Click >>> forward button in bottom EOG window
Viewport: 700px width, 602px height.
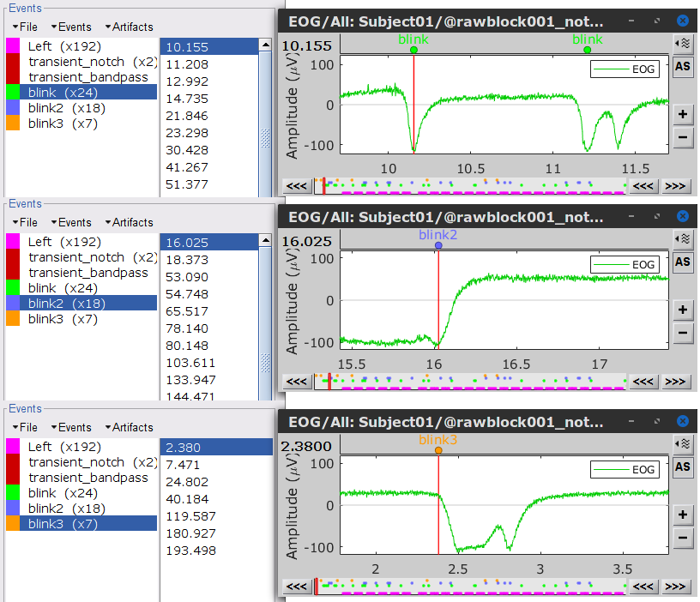click(675, 587)
